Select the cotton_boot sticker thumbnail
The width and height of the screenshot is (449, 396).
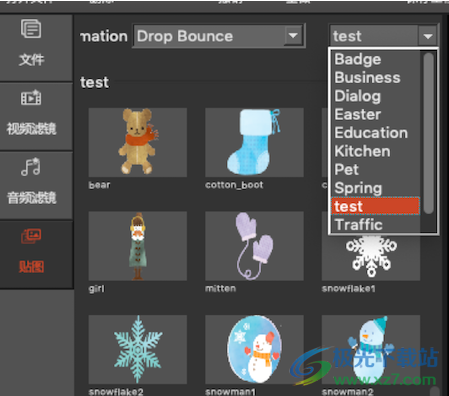click(254, 142)
